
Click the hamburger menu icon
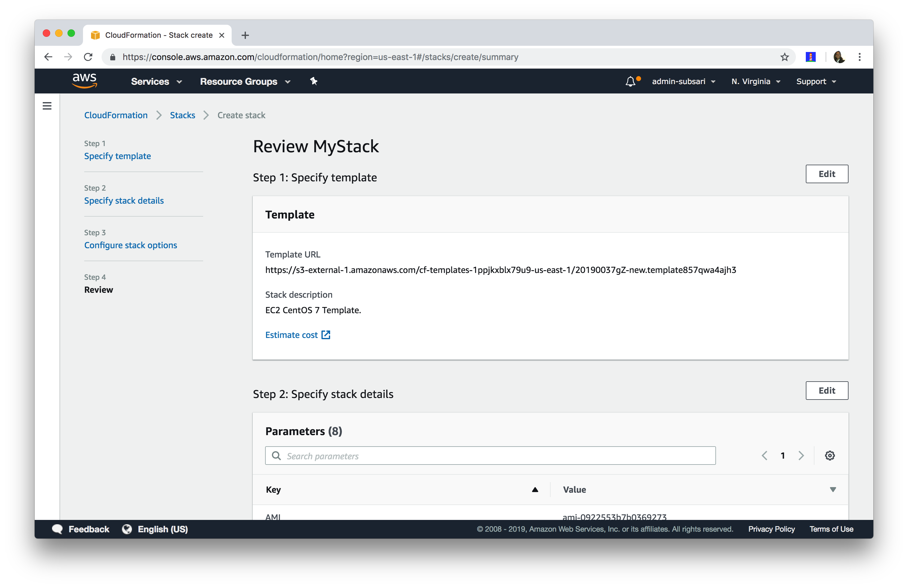[47, 106]
